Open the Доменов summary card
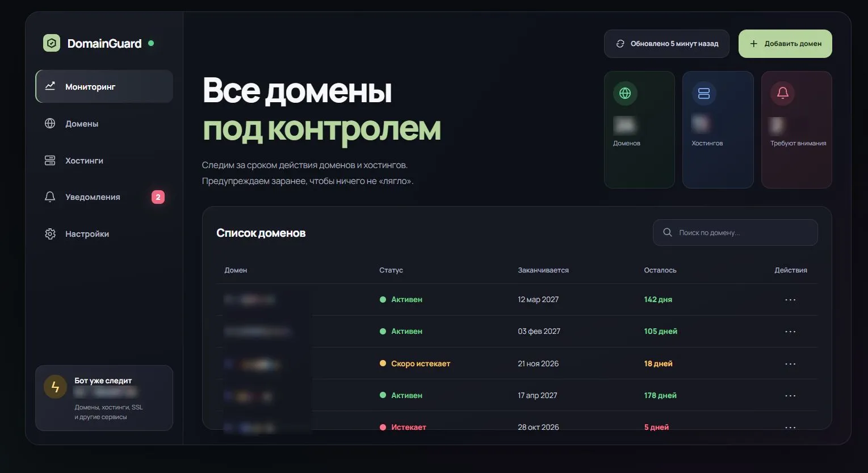 pyautogui.click(x=639, y=129)
